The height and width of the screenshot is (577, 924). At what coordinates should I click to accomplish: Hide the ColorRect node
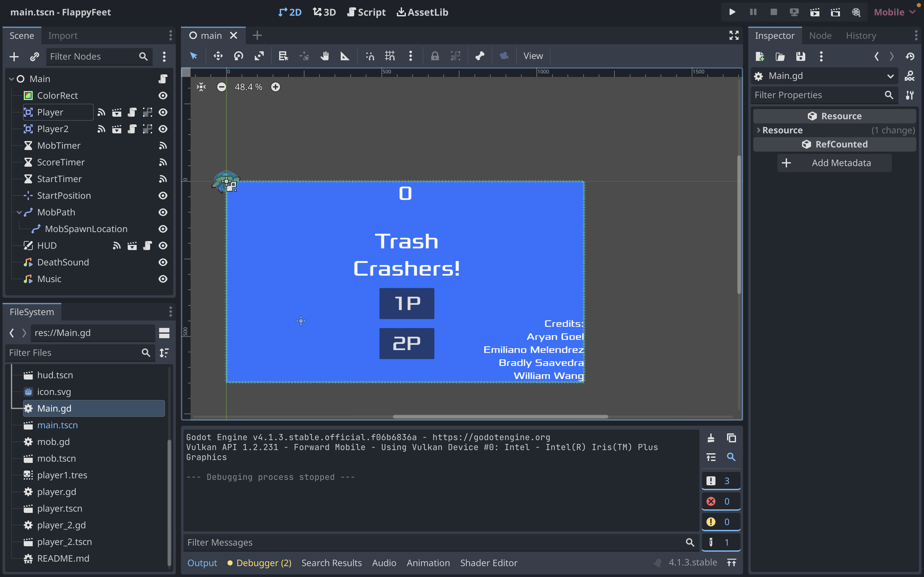point(163,96)
